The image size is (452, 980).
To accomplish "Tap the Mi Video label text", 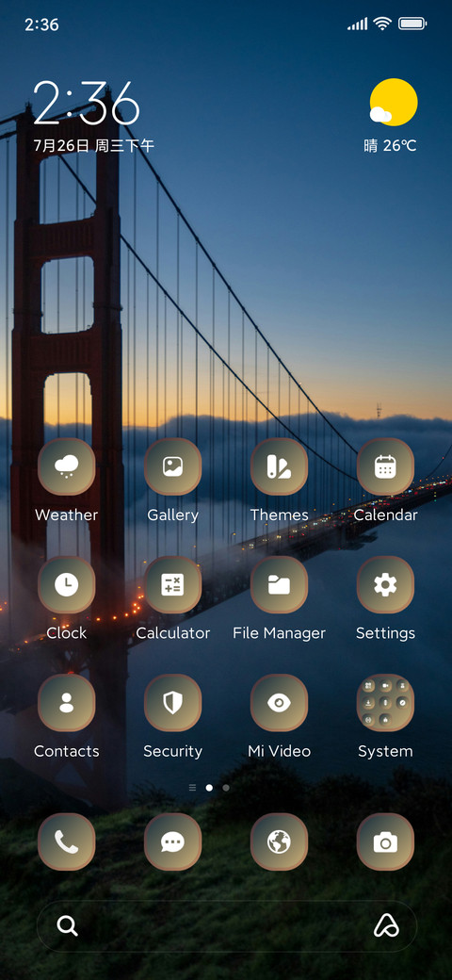I will click(279, 751).
